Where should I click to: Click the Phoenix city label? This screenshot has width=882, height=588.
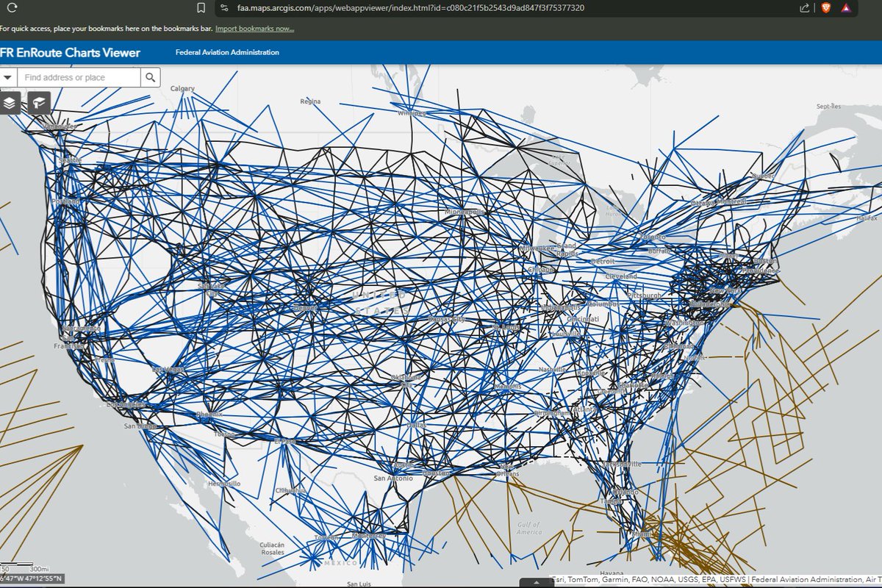[209, 415]
